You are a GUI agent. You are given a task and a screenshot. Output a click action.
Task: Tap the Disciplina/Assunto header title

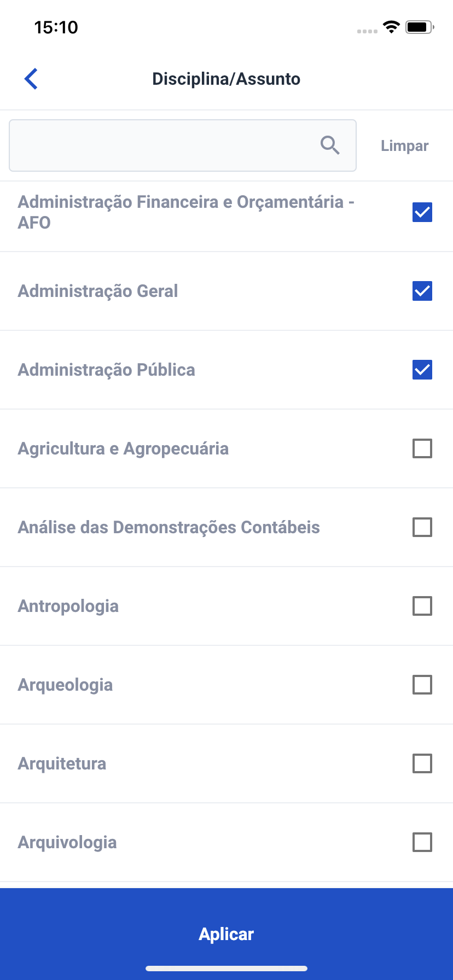coord(226,79)
